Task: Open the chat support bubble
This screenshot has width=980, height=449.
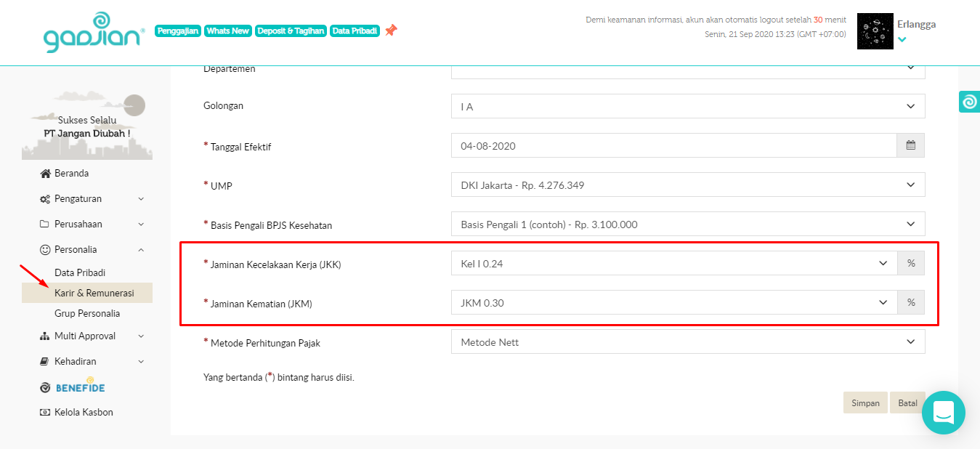Action: (944, 413)
